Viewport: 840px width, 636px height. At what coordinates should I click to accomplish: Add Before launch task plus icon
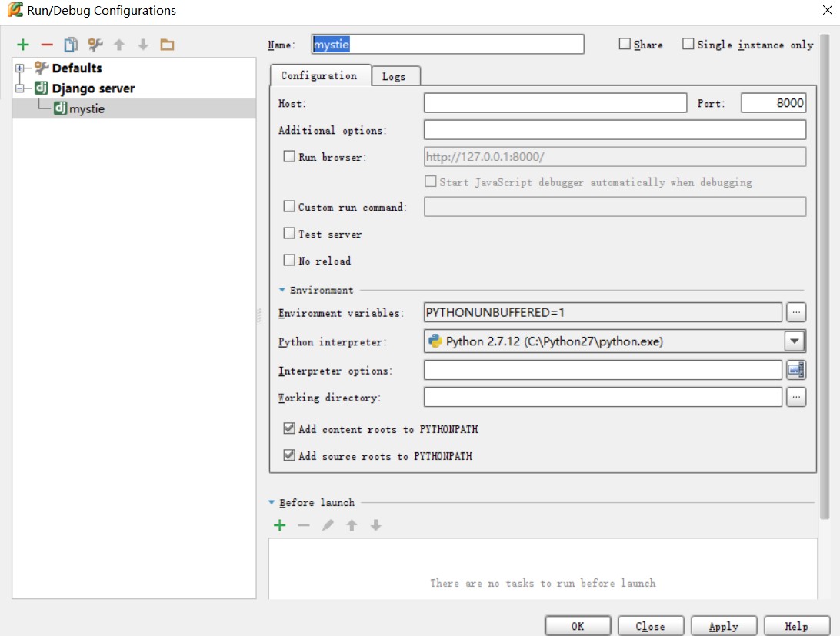point(280,525)
